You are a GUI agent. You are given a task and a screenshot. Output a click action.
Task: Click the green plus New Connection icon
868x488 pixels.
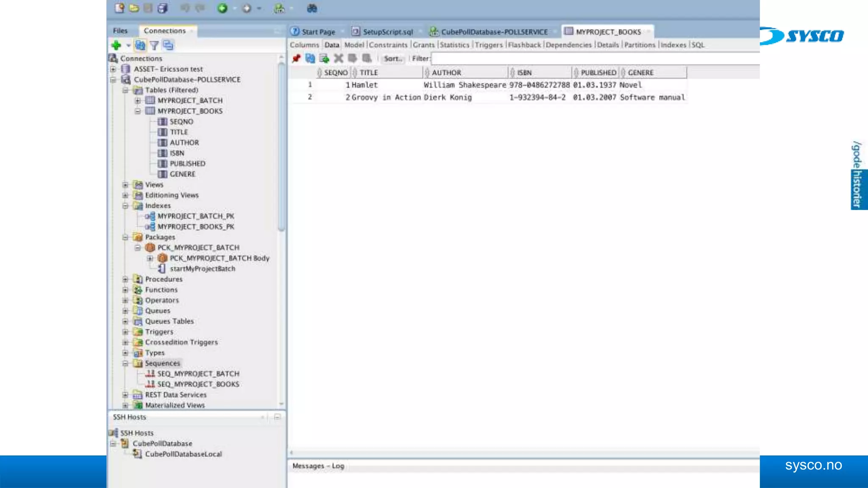(116, 45)
